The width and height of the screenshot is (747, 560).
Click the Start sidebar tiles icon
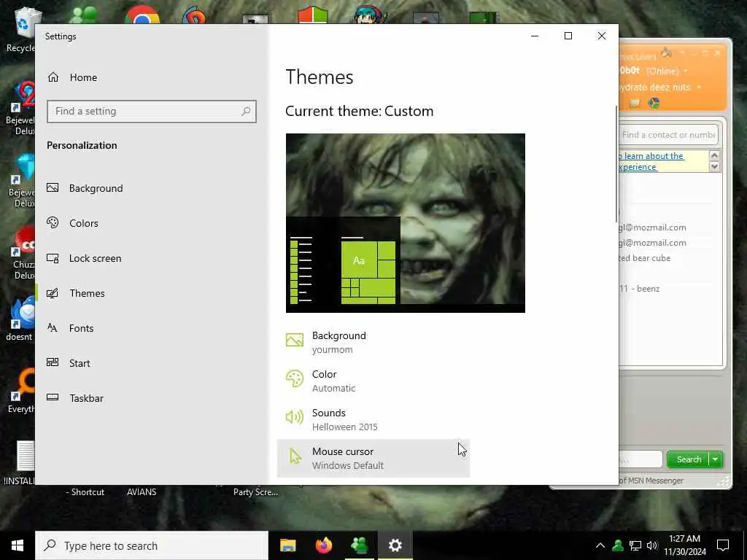coord(53,362)
